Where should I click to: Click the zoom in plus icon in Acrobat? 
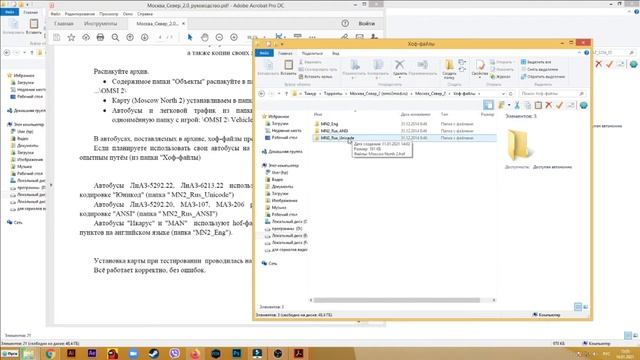pos(234,38)
